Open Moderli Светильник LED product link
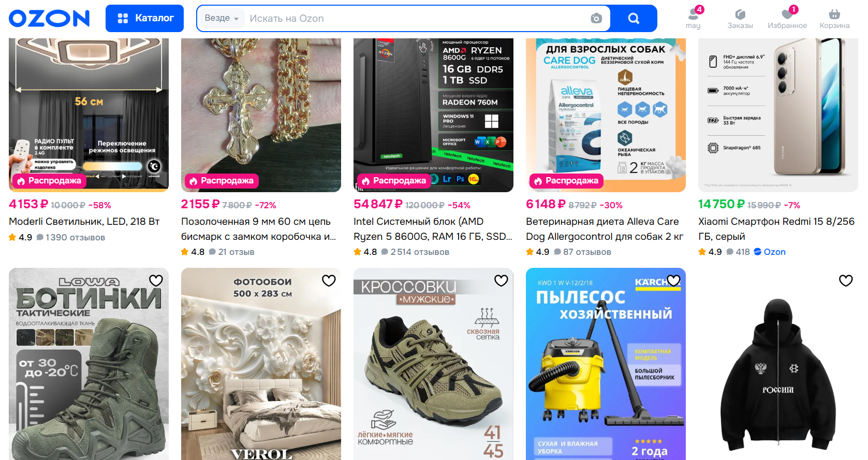 [84, 221]
